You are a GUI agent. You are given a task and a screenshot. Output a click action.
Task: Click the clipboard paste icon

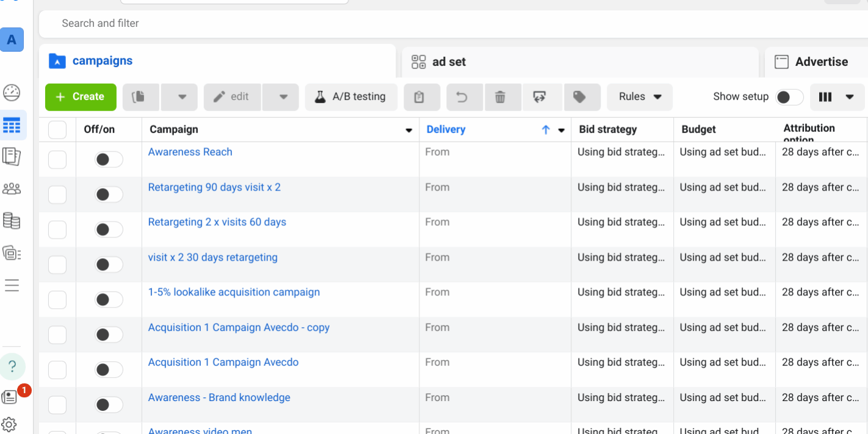pos(419,97)
